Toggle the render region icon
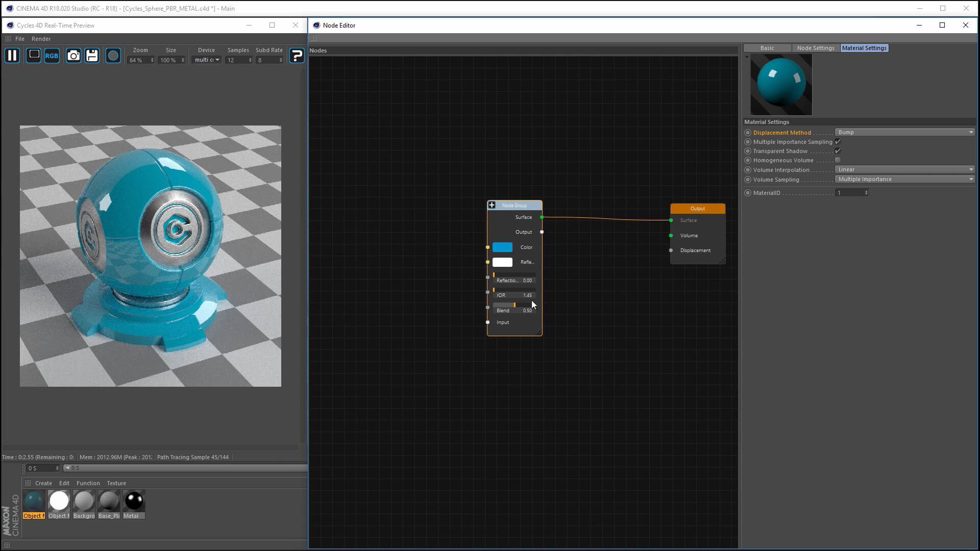Screen dimensions: 980x551 34,55
